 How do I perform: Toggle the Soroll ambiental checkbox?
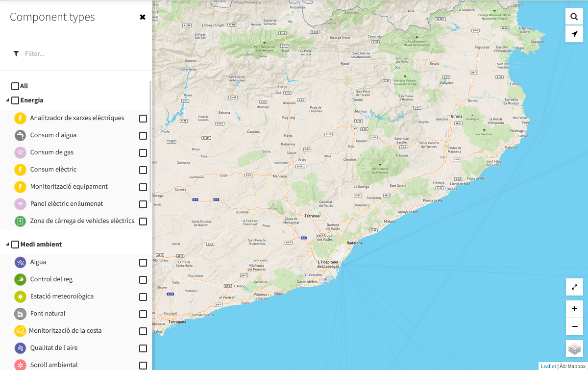(143, 366)
